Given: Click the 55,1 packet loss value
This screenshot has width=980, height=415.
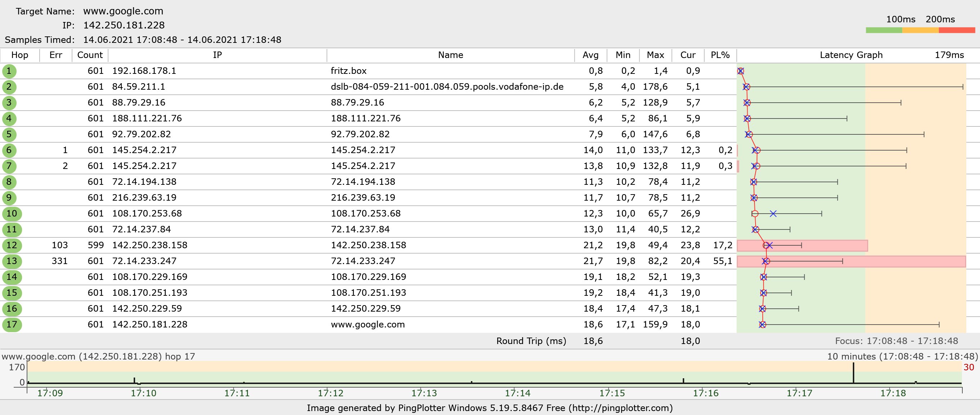Looking at the screenshot, I should pos(722,261).
